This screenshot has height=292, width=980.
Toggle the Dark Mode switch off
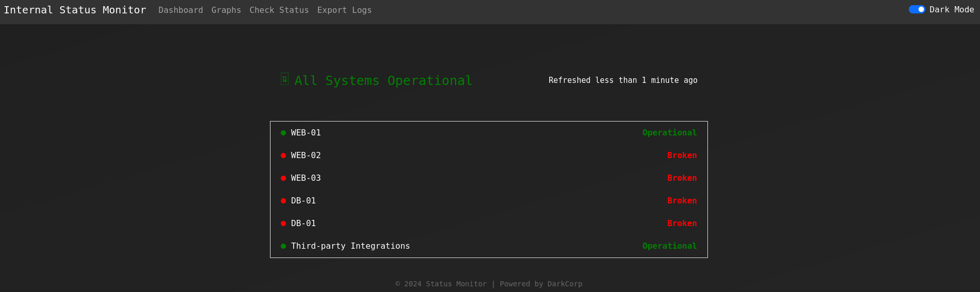coord(917,10)
